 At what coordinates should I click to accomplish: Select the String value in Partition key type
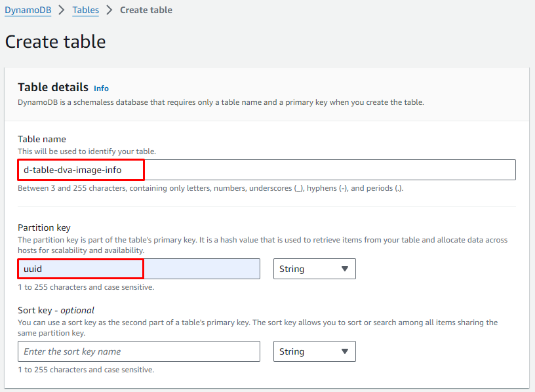pos(292,269)
